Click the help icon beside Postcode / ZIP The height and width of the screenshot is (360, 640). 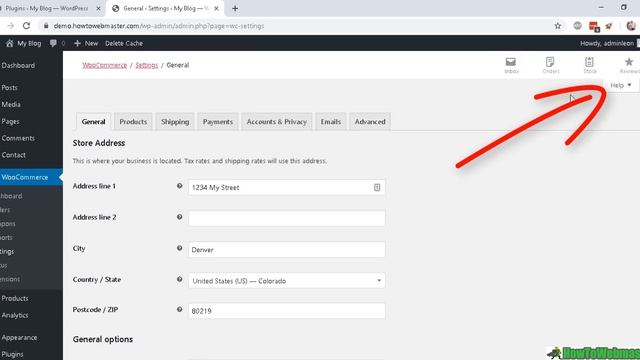179,309
